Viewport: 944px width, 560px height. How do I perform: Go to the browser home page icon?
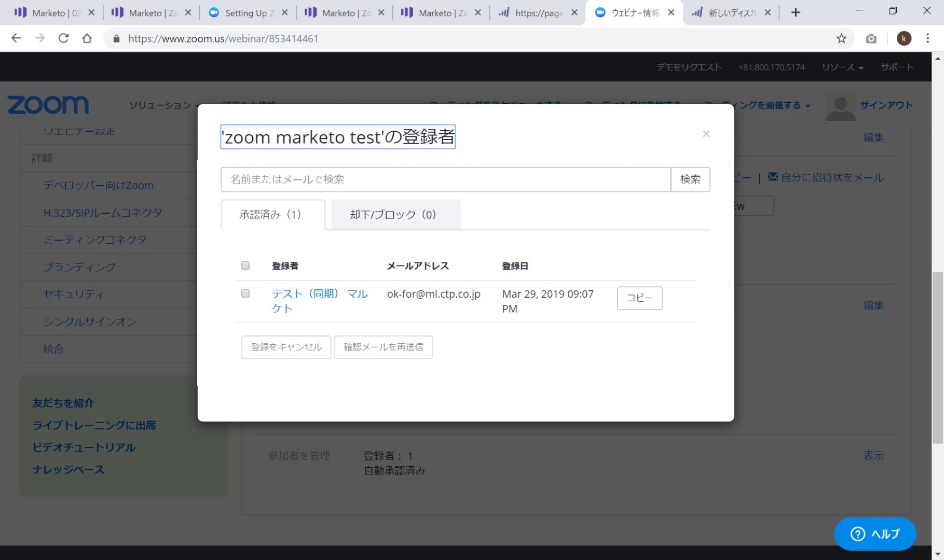tap(87, 38)
